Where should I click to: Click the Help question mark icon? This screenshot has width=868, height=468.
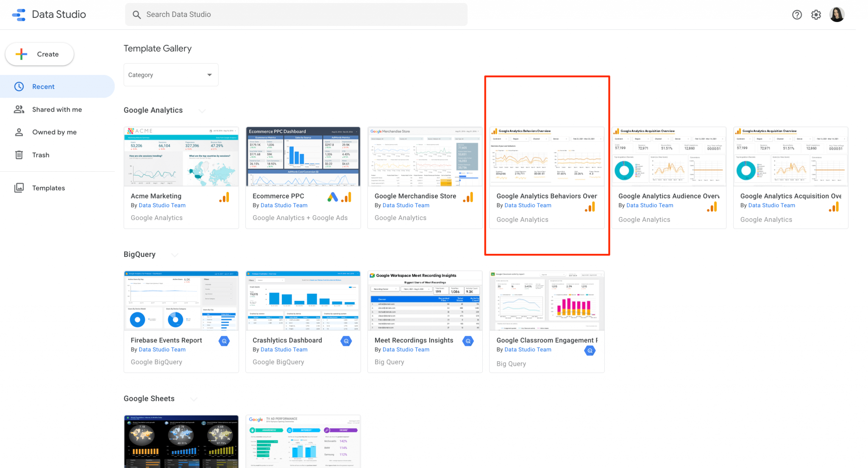tap(797, 14)
